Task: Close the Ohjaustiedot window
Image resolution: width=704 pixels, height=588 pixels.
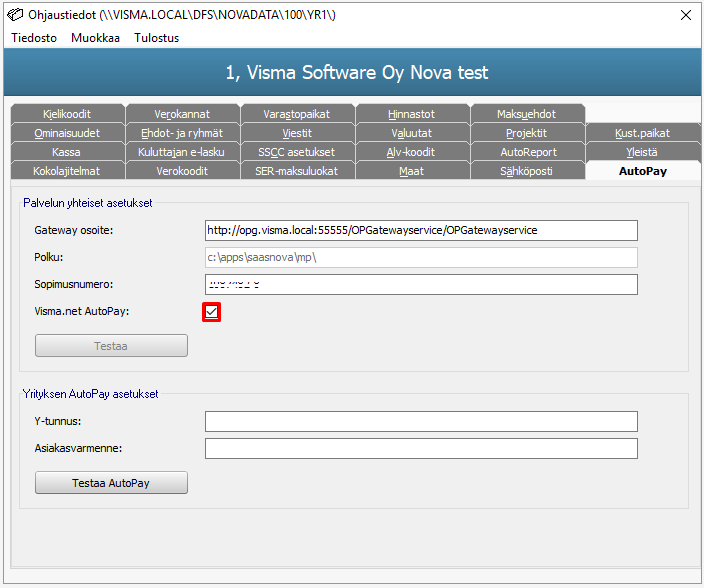Action: (x=686, y=15)
